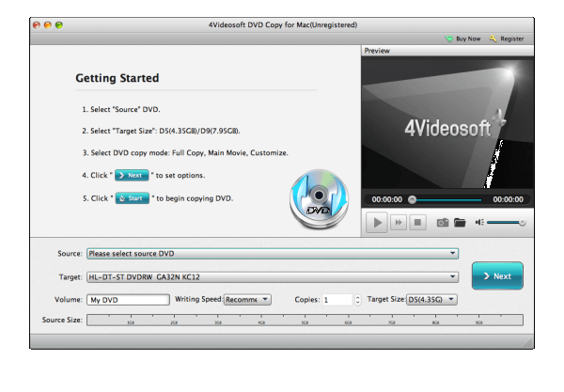Play the preview video
This screenshot has height=392, width=564.
coord(377,223)
